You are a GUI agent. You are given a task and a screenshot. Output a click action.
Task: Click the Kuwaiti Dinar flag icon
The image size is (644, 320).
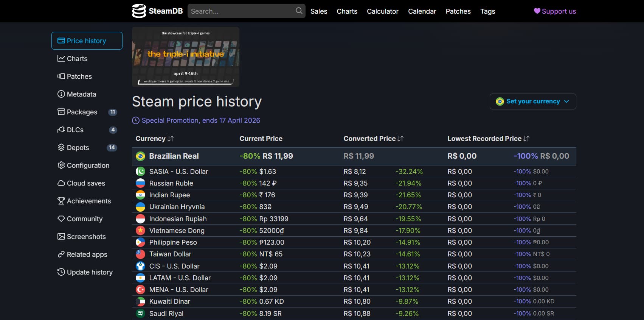[140, 301]
